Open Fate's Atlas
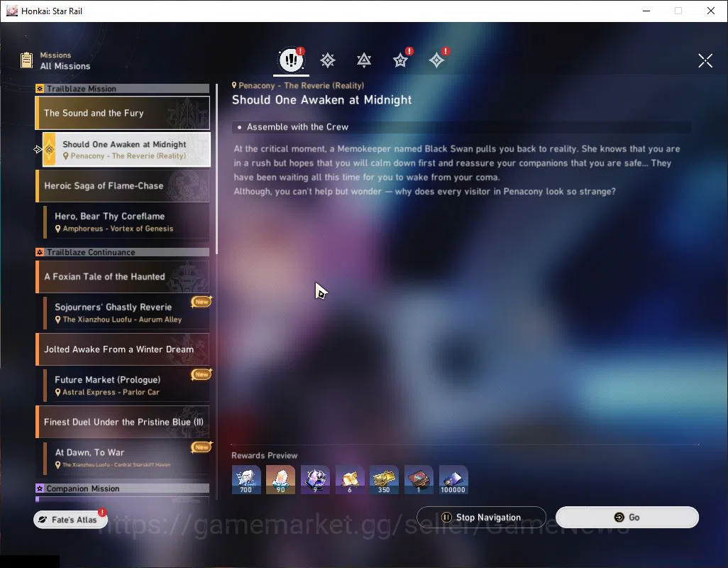Image resolution: width=728 pixels, height=568 pixels. [70, 519]
